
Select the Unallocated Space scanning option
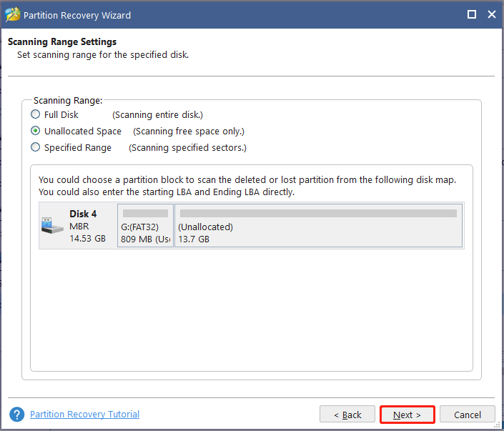pyautogui.click(x=35, y=131)
